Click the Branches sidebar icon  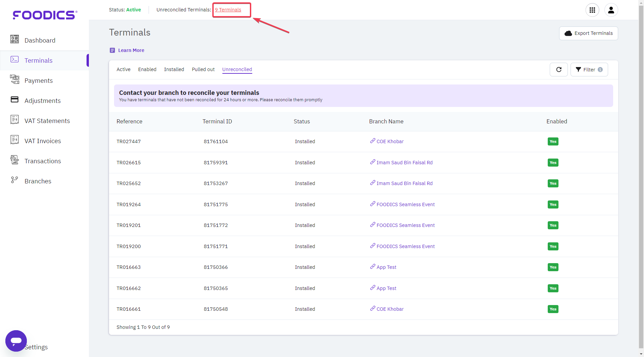[x=14, y=180]
